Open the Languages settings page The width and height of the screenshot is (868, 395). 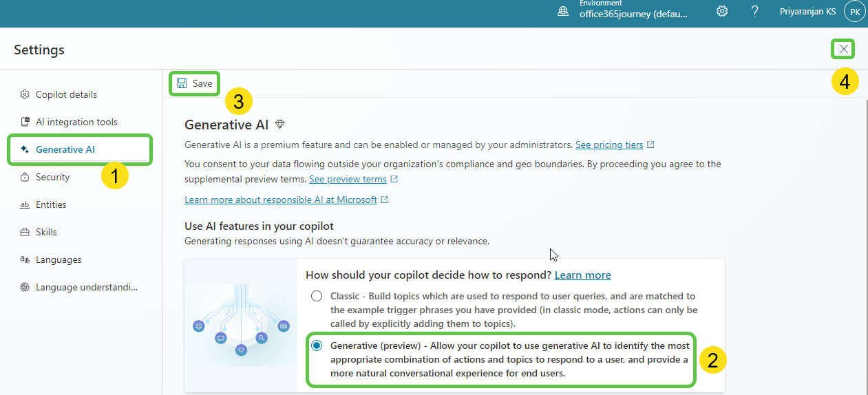tap(59, 259)
